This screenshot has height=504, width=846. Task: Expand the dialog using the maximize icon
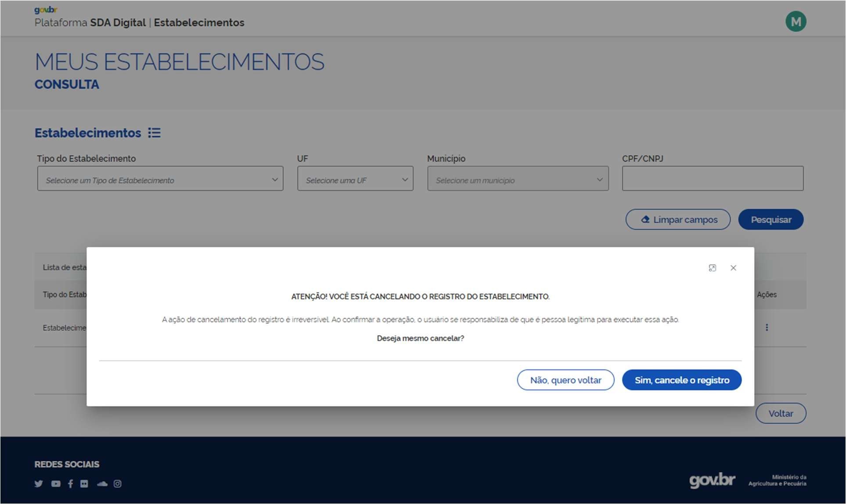point(712,268)
